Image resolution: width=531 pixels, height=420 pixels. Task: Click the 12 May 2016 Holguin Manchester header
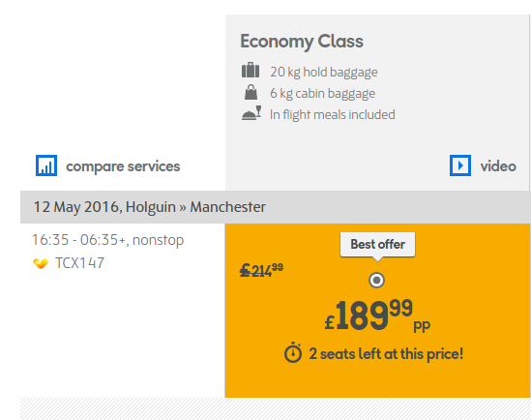150,207
